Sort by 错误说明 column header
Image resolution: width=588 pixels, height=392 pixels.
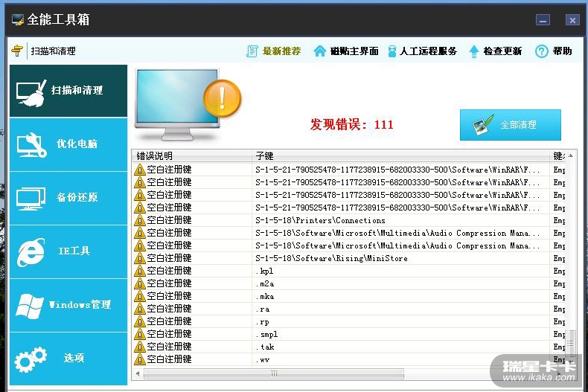[x=191, y=156]
